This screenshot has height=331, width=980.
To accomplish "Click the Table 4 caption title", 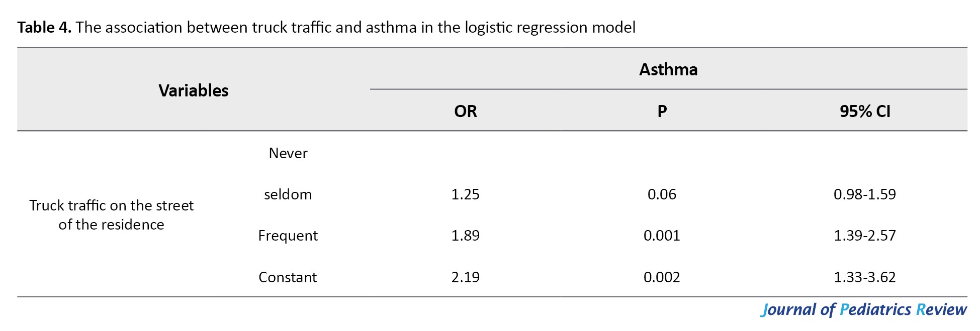I will [x=326, y=27].
